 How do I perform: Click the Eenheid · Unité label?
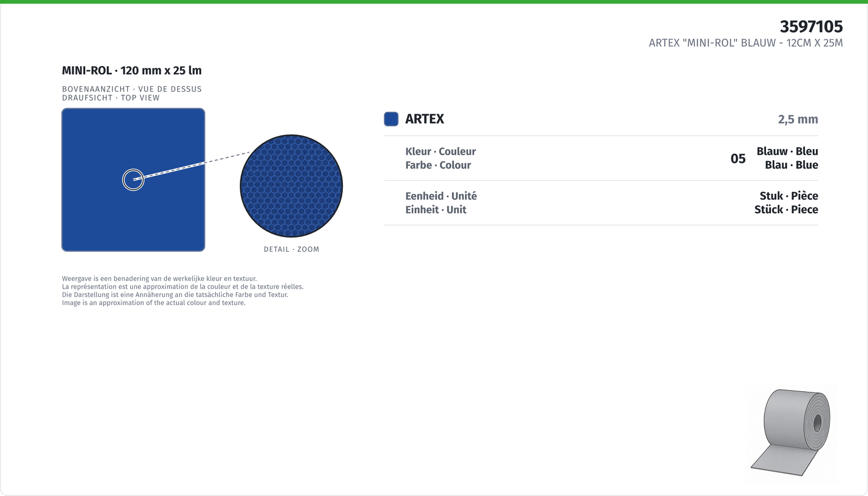point(441,196)
